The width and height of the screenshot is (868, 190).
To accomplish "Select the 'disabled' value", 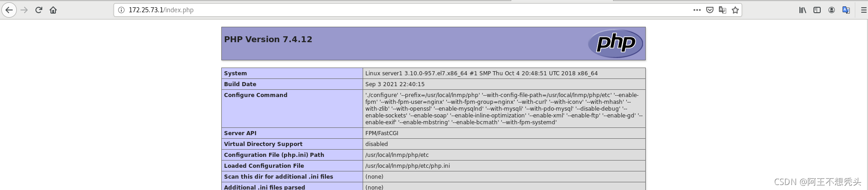I will [x=377, y=144].
